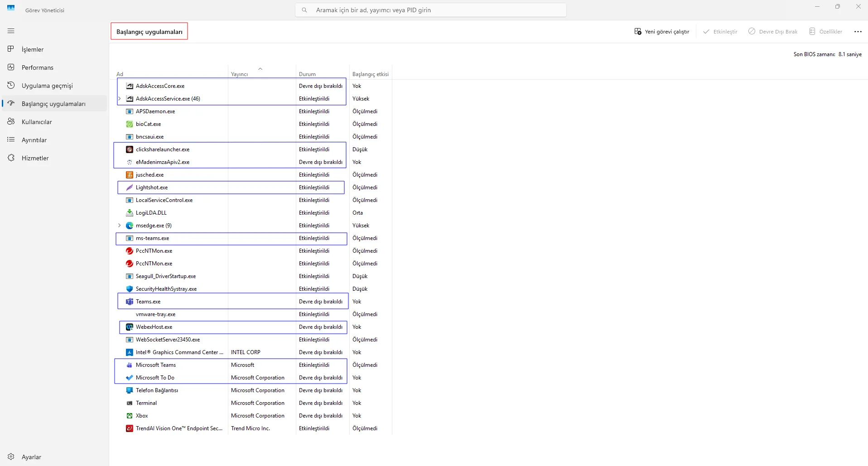Open Uygulama geçmişi history icon

(11, 85)
